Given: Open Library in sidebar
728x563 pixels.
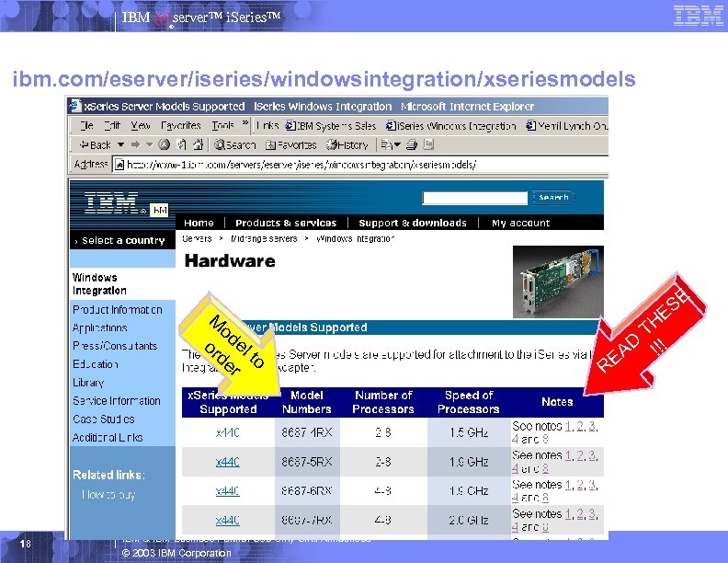Looking at the screenshot, I should (88, 383).
